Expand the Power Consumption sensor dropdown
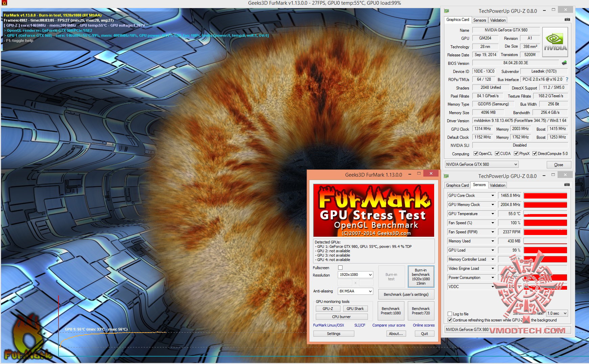This screenshot has height=364, width=589. pos(493,278)
